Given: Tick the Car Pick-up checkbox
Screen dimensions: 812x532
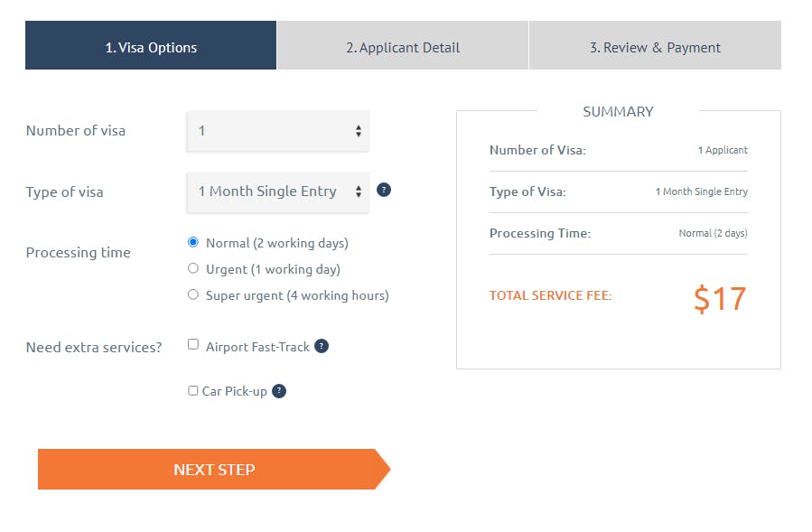Looking at the screenshot, I should point(192,390).
